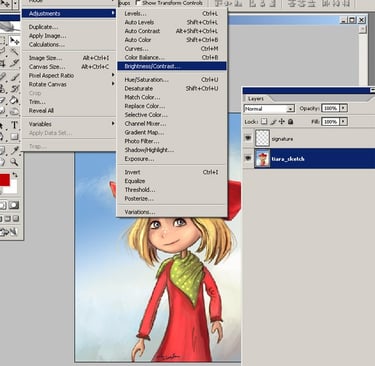Open the Fill slider arrow
The image size is (375, 366).
point(343,122)
